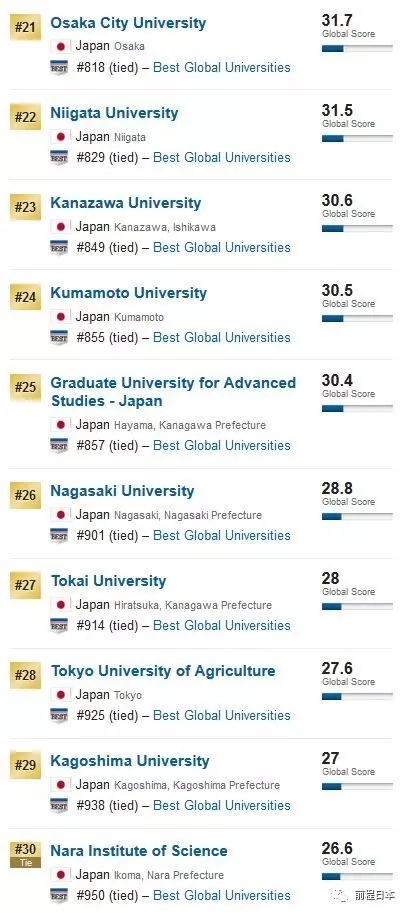Click the 31.7 global score bar
This screenshot has height=913, width=407.
[357, 49]
